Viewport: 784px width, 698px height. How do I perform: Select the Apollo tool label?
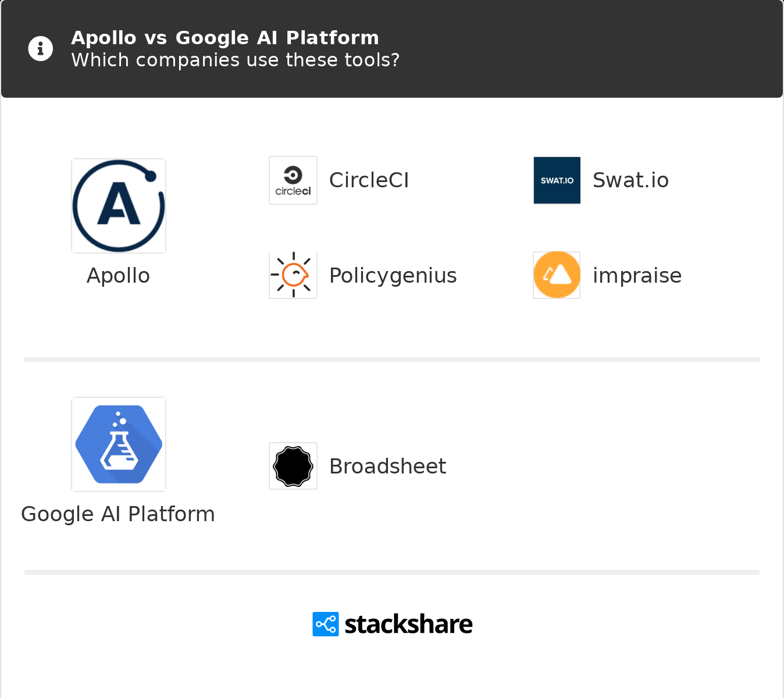(x=118, y=276)
